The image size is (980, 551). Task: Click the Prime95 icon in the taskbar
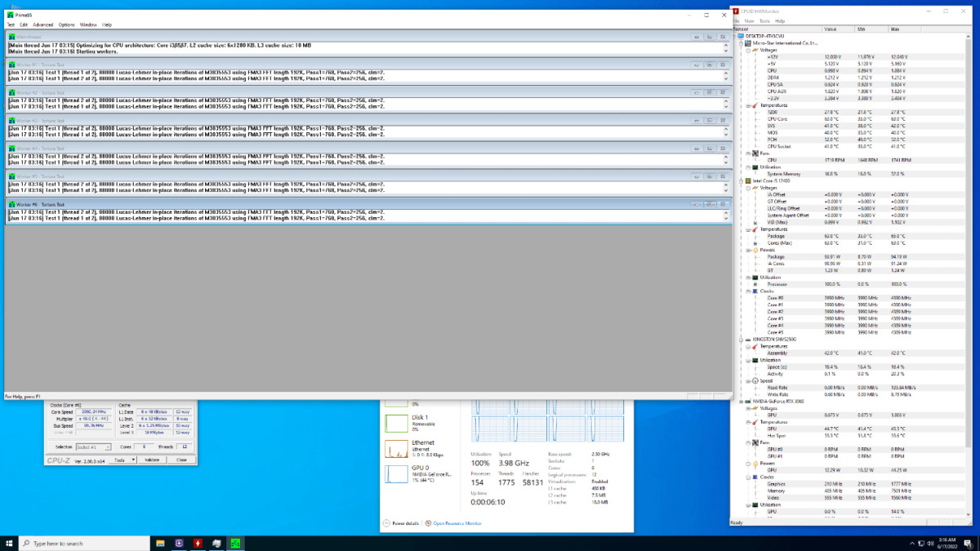click(x=235, y=543)
